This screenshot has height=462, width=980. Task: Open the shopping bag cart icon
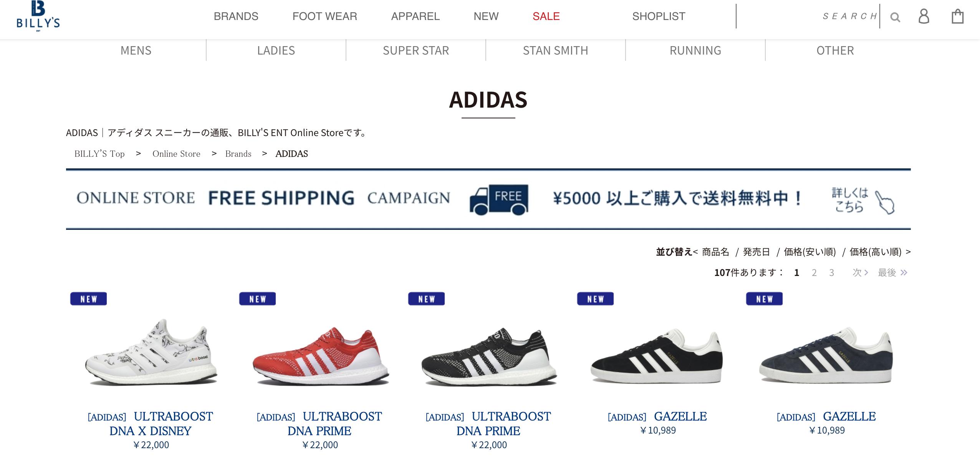click(x=957, y=17)
